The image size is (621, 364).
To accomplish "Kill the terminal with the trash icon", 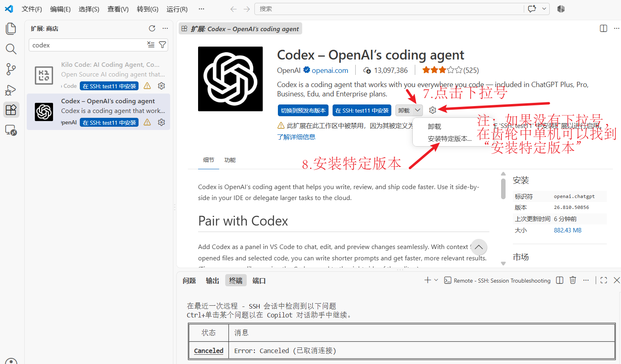I will [x=573, y=280].
